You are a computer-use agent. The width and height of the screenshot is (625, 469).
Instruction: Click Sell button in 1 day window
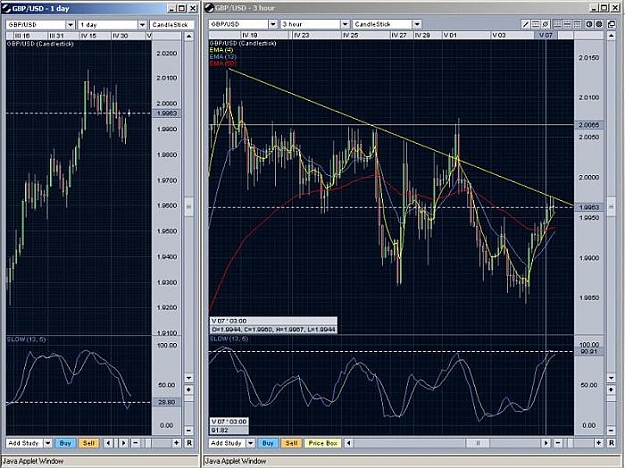(88, 443)
